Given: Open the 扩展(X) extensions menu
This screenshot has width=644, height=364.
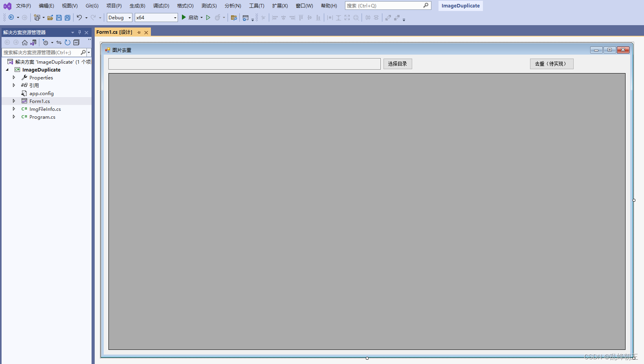Looking at the screenshot, I should [x=280, y=6].
